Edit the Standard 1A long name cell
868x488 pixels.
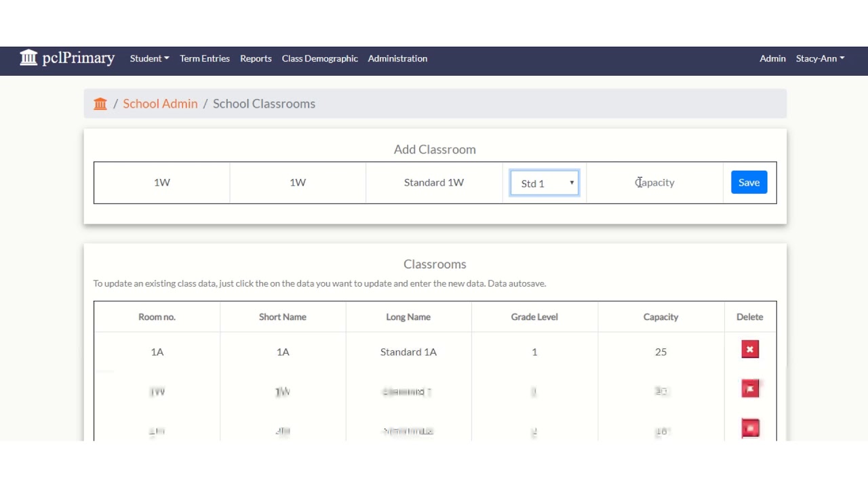(x=408, y=352)
